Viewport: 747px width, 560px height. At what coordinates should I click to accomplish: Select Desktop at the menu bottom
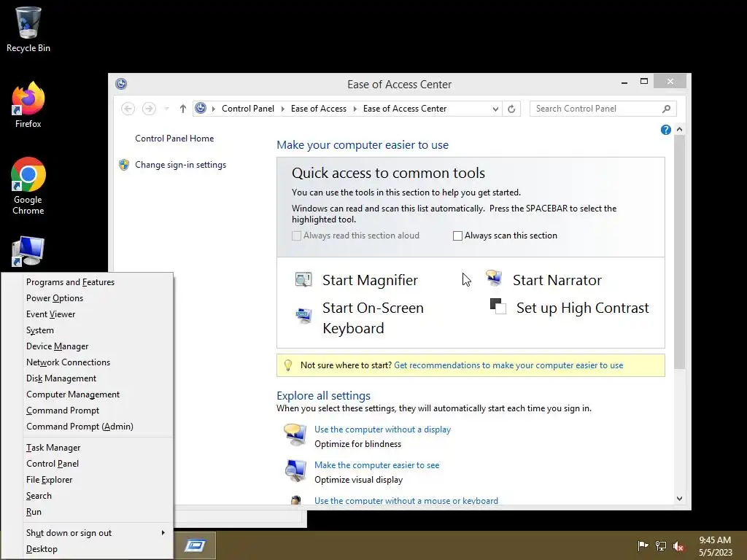tap(42, 549)
